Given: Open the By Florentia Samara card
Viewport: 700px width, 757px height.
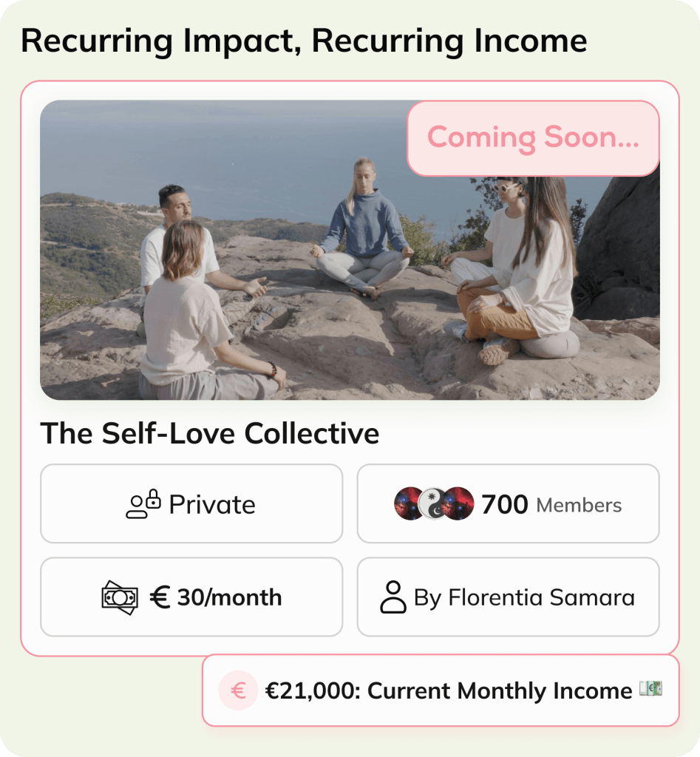Looking at the screenshot, I should pyautogui.click(x=509, y=597).
